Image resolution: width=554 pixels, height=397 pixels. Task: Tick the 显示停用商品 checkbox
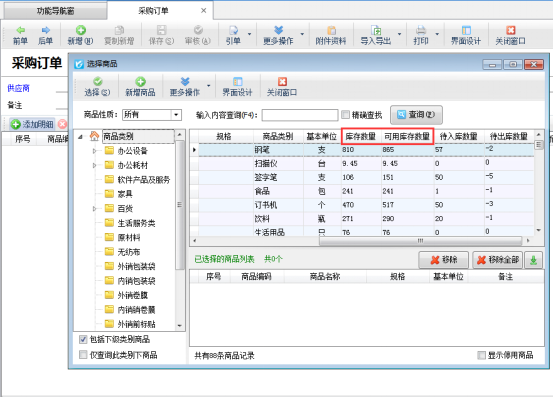481,355
